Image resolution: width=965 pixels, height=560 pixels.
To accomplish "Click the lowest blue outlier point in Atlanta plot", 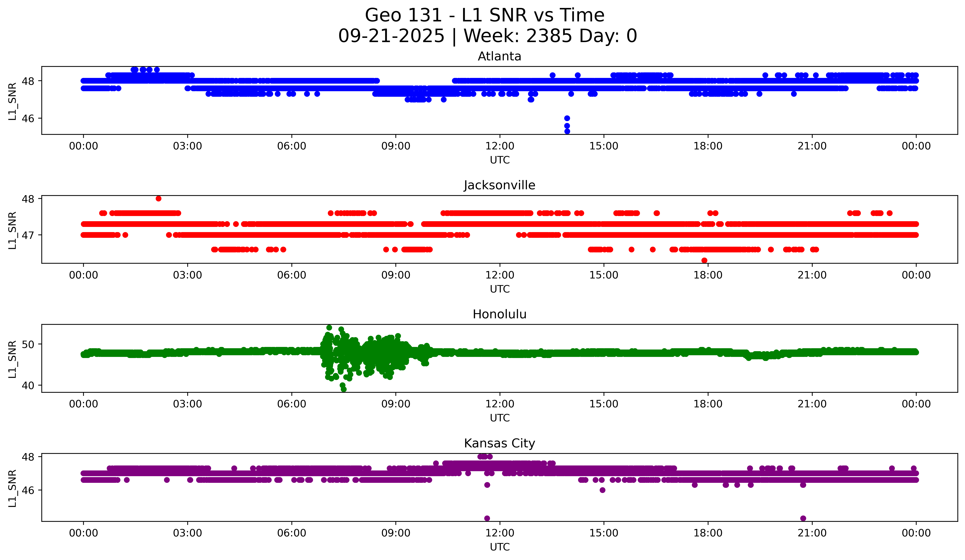I will (x=567, y=131).
